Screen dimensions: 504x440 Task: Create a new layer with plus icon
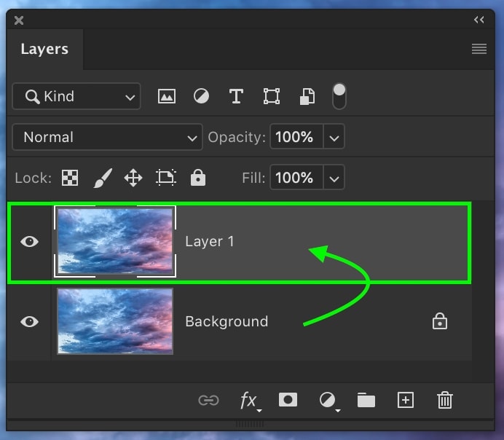point(406,400)
